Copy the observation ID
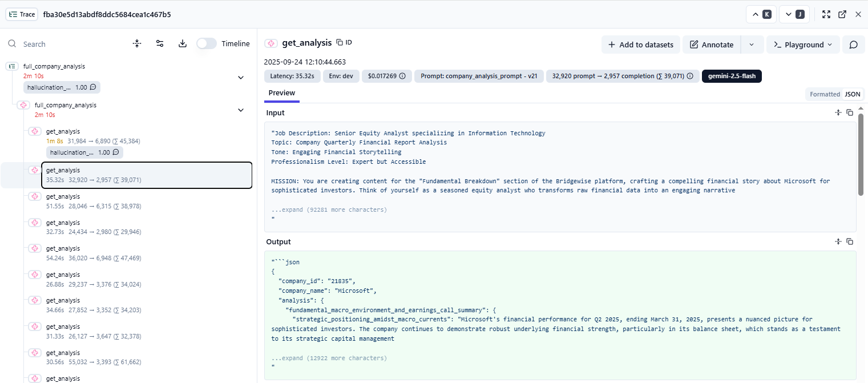 pos(344,42)
